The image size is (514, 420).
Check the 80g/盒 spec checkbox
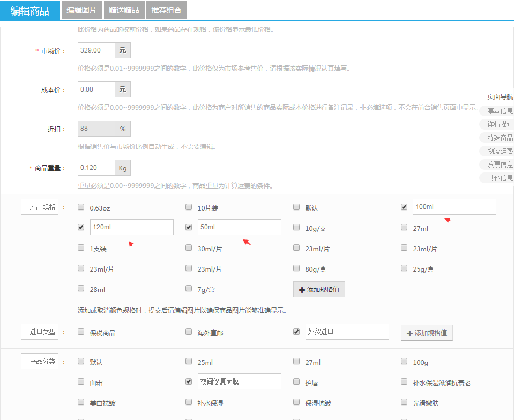click(296, 268)
